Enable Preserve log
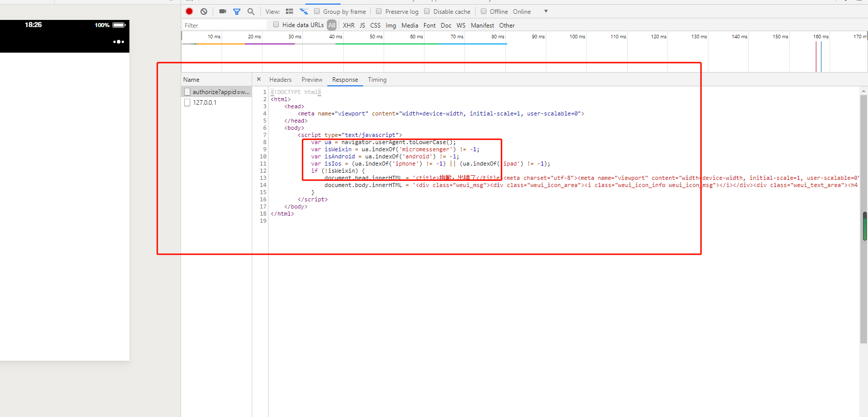868x417 pixels. point(379,11)
